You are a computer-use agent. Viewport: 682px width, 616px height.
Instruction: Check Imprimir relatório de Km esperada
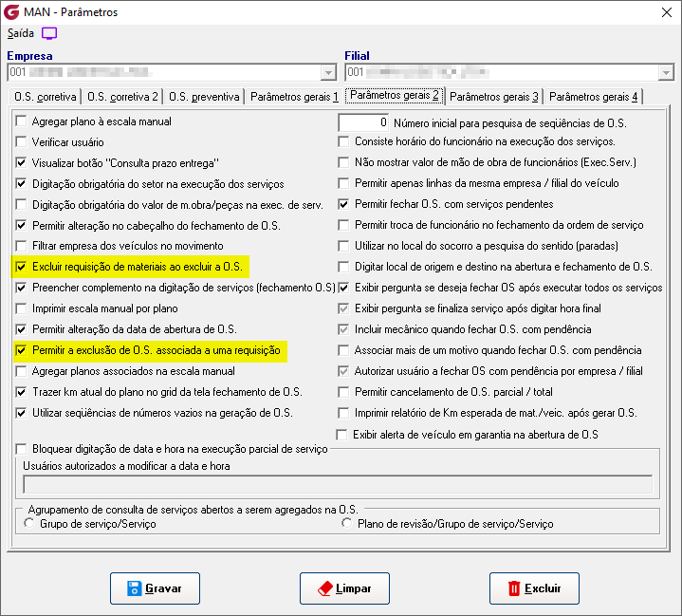[x=343, y=413]
